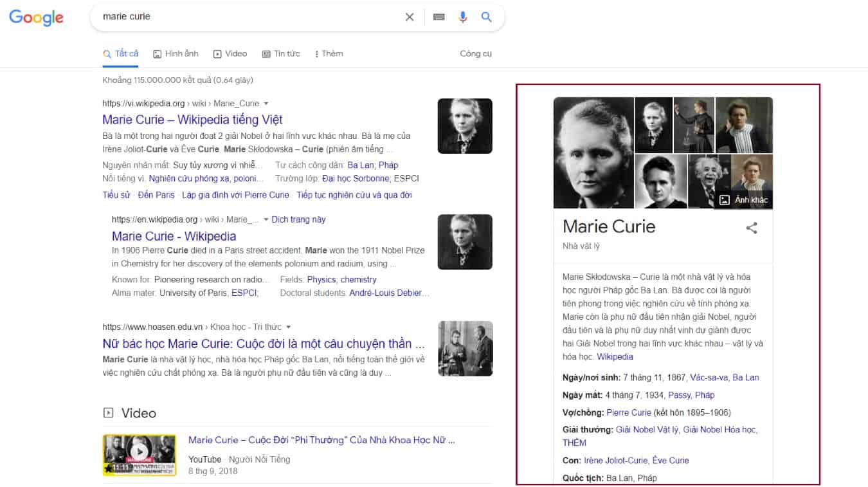Click the Google logo
The width and height of the screenshot is (868, 487).
click(36, 18)
